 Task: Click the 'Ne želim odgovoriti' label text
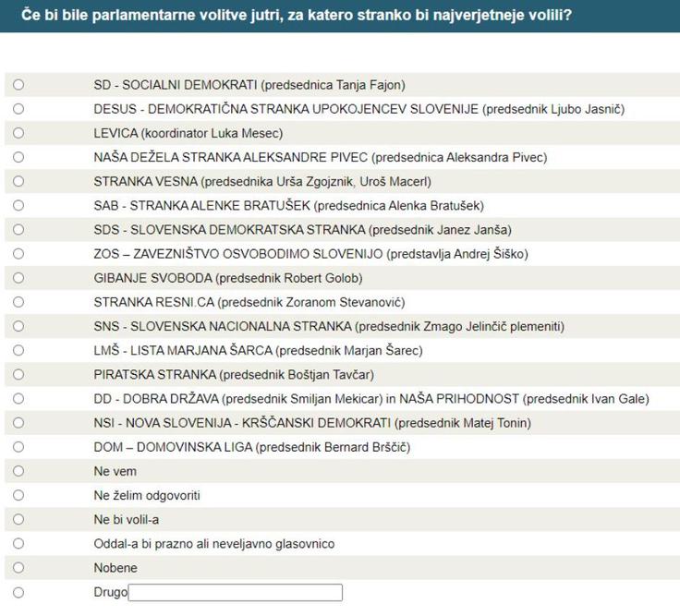coord(147,496)
